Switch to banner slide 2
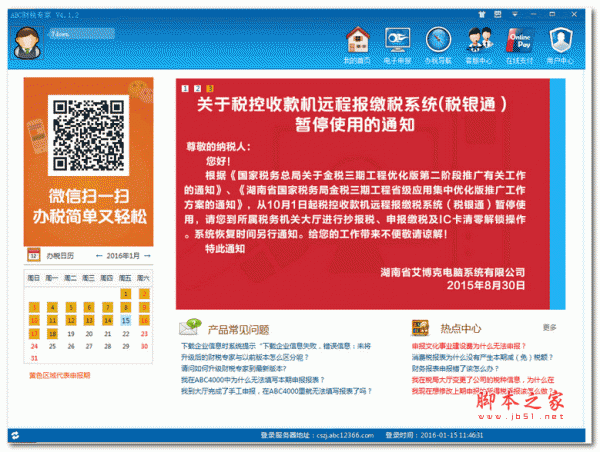The height and width of the screenshot is (452, 600). click(x=197, y=88)
